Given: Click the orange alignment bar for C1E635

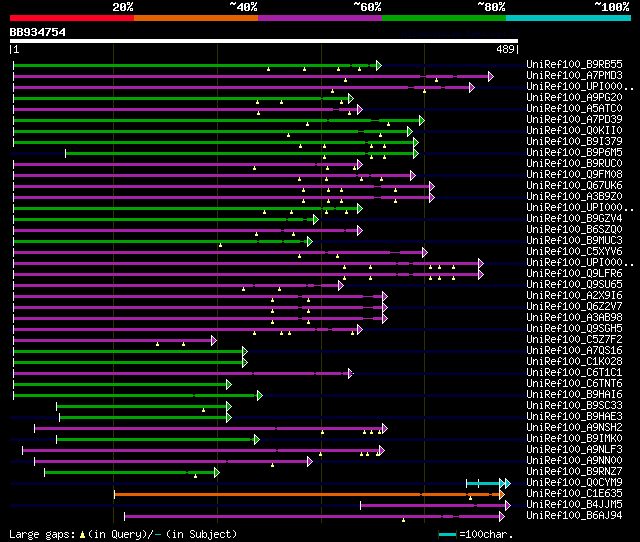Looking at the screenshot, I should [x=307, y=495].
